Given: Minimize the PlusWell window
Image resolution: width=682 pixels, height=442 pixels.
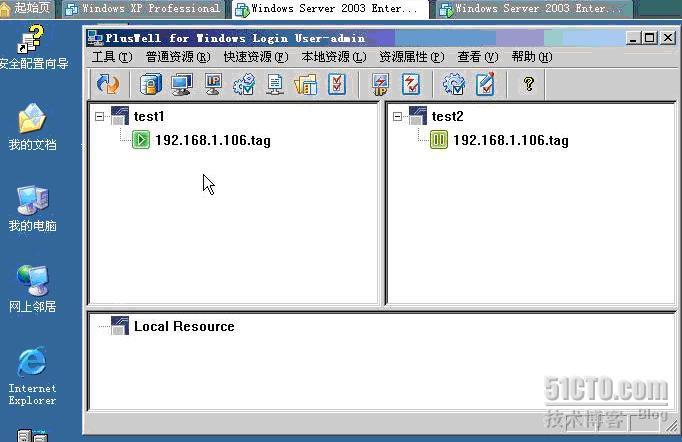Looking at the screenshot, I should (x=633, y=38).
